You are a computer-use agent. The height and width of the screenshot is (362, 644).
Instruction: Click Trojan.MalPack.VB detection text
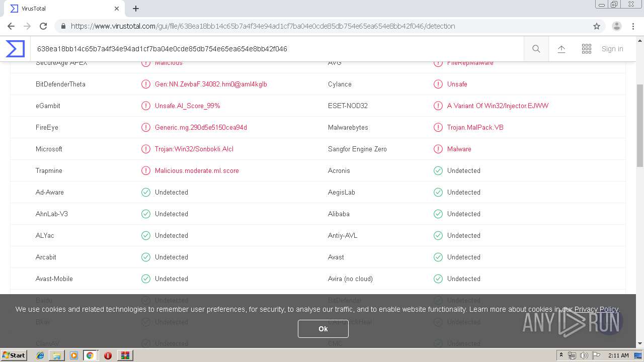click(475, 127)
